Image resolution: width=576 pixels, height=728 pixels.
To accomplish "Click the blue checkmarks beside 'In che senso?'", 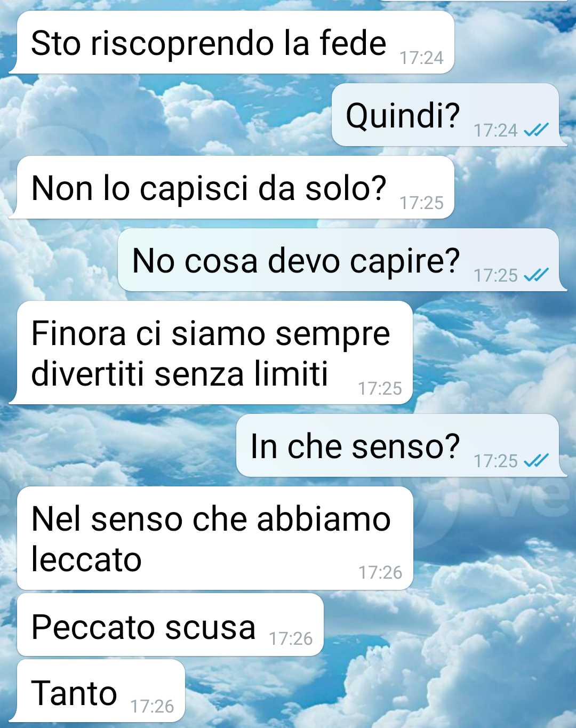I will pos(536,460).
